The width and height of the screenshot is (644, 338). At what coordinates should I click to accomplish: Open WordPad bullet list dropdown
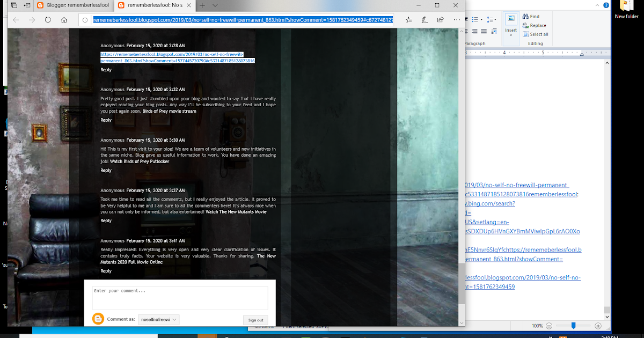tap(481, 19)
